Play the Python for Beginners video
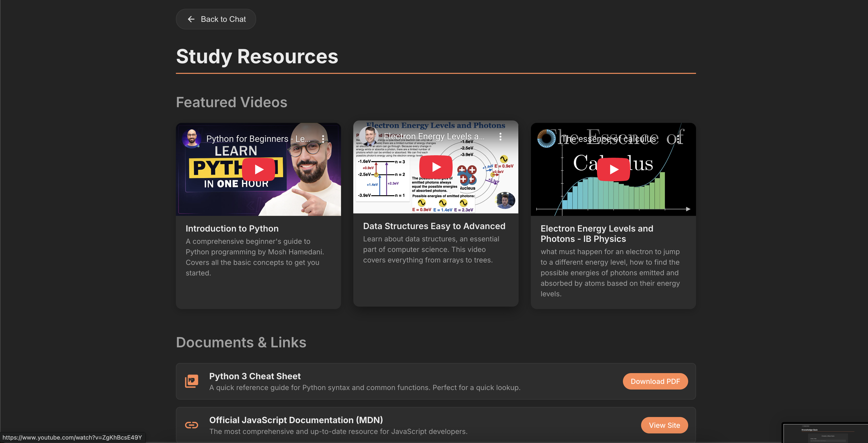868x443 pixels. (258, 169)
